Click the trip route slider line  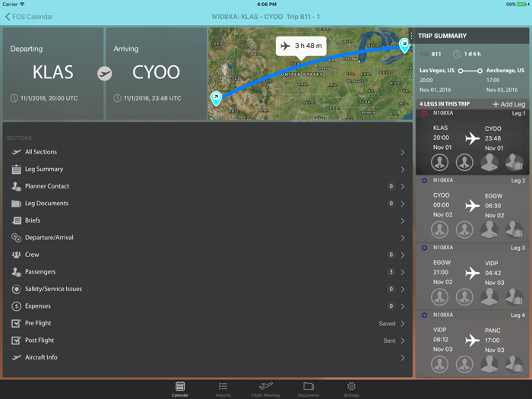tap(470, 71)
